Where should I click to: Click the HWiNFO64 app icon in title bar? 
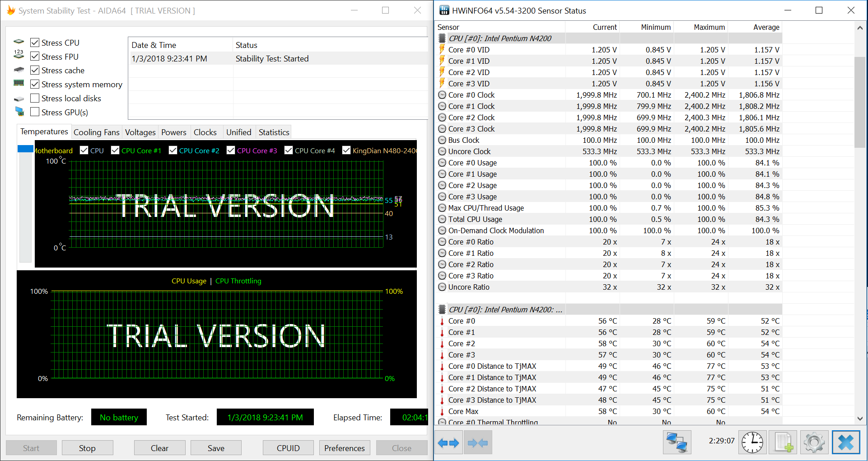click(x=444, y=10)
